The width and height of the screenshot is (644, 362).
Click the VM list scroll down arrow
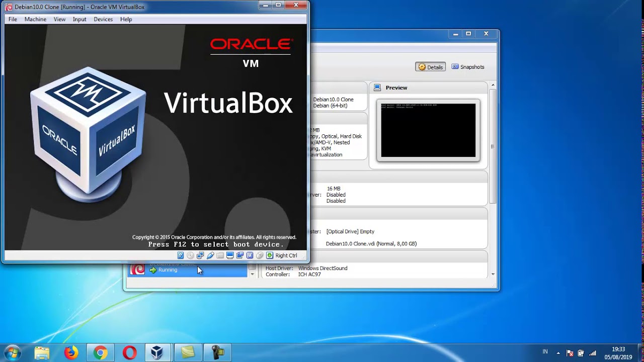tap(252, 275)
